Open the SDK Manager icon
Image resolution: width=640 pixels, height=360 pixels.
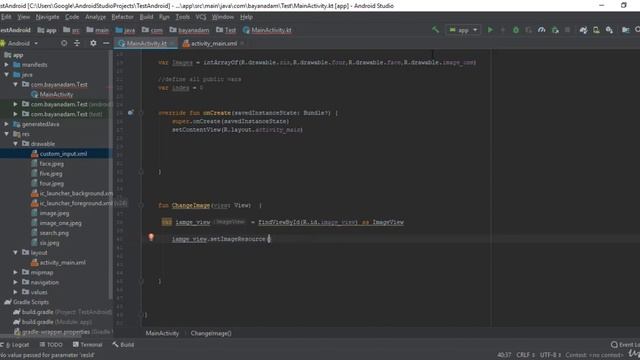609,30
